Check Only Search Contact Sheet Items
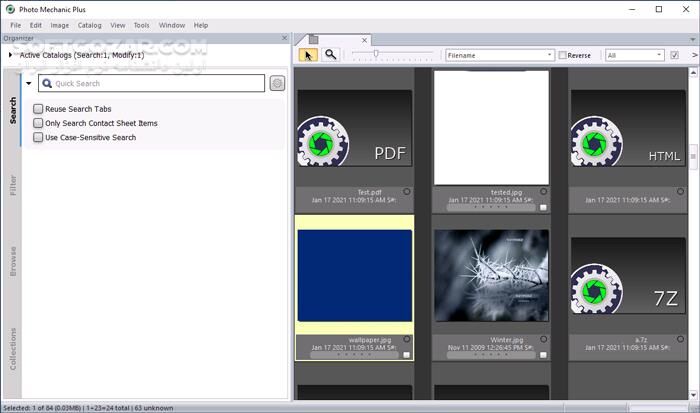The width and height of the screenshot is (700, 413). point(38,123)
